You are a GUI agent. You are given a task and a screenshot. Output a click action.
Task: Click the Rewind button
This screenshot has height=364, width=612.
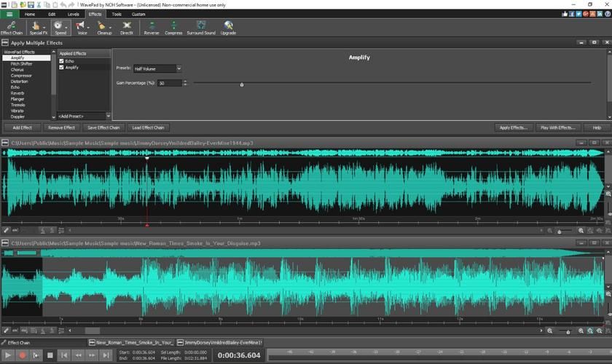79,355
